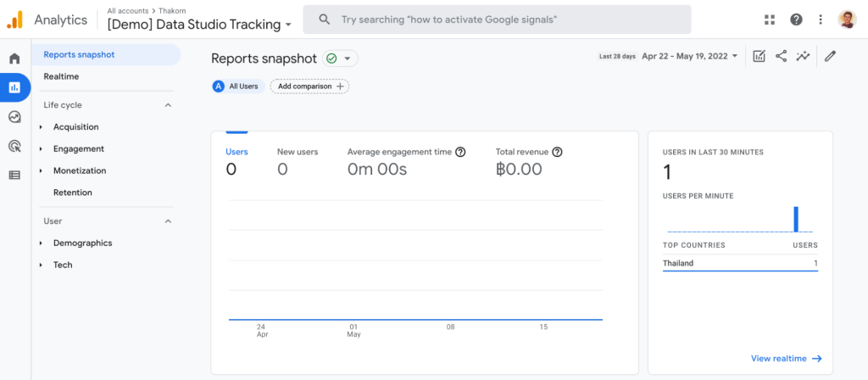The width and height of the screenshot is (868, 380).
Task: Click the users-per-minute blue bar
Action: (796, 219)
